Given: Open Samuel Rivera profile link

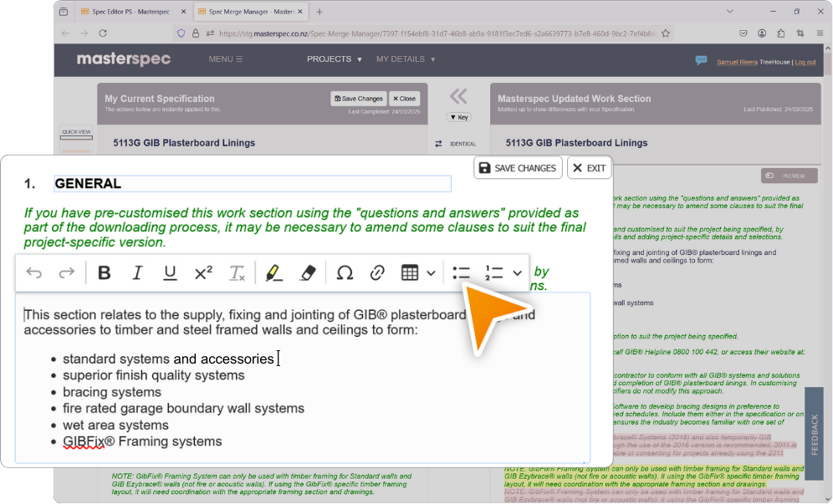Looking at the screenshot, I should coord(737,62).
